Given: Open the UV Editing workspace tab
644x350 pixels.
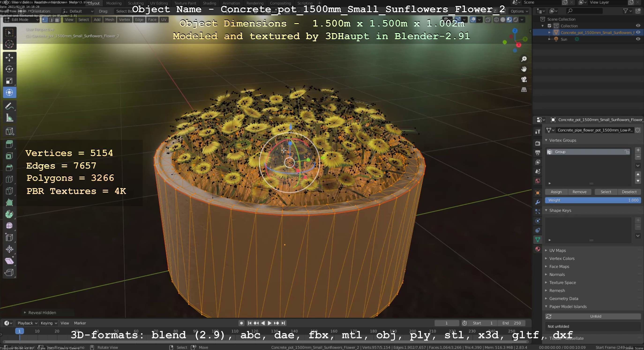Looking at the screenshot, I should [x=159, y=3].
